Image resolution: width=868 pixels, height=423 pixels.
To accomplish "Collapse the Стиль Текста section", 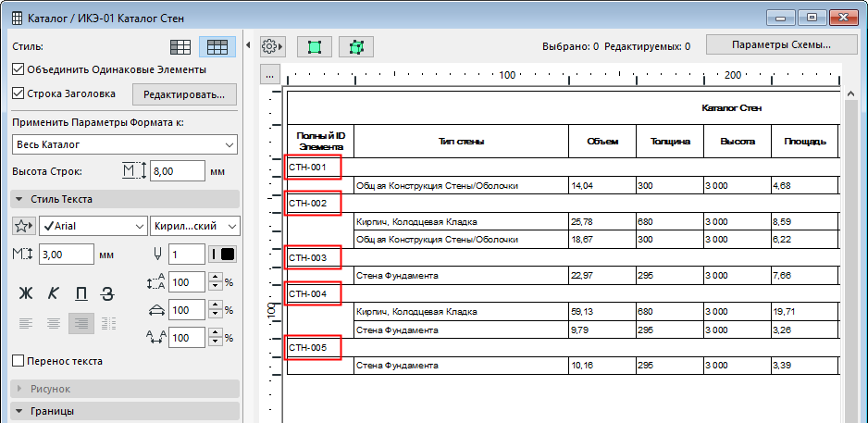I will pos(19,199).
